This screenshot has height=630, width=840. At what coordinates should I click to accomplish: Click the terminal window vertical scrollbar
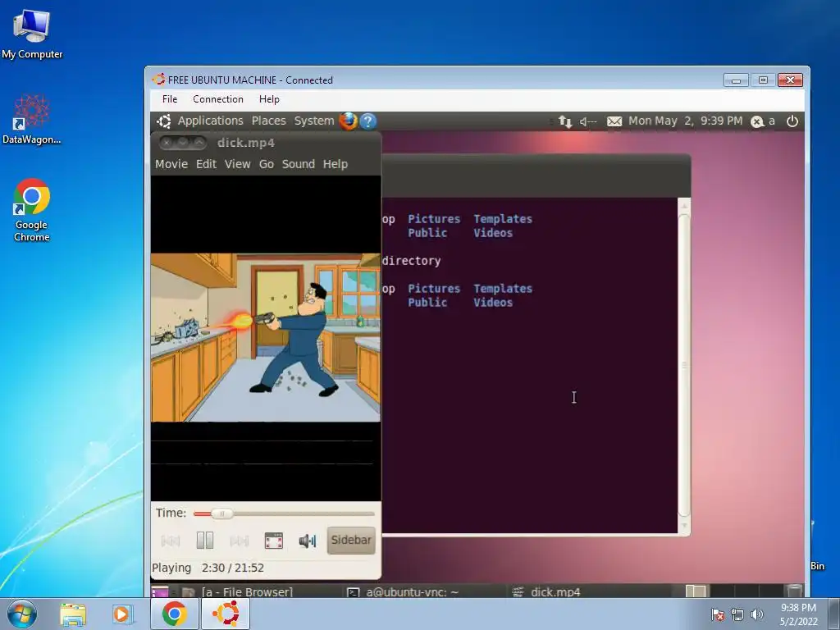click(x=684, y=365)
